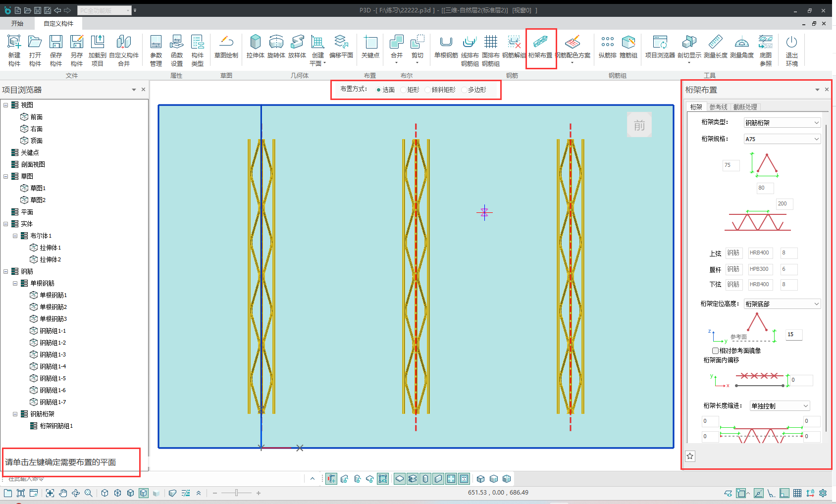The height and width of the screenshot is (504, 836).
Task: Click the 新建构件 (new component) icon
Action: (x=14, y=50)
